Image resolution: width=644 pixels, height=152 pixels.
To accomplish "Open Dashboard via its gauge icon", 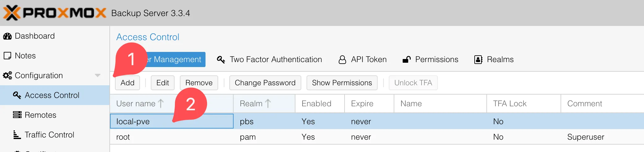I will pos(7,36).
